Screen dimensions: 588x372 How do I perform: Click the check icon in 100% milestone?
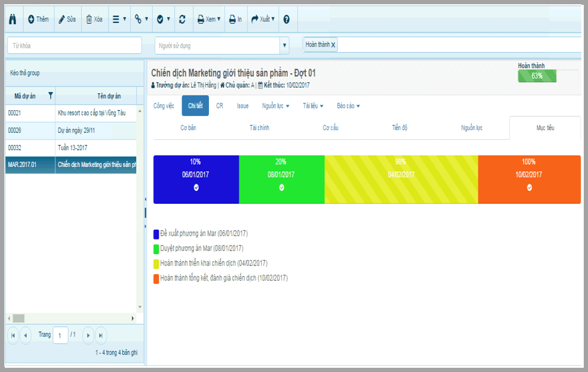(x=529, y=188)
